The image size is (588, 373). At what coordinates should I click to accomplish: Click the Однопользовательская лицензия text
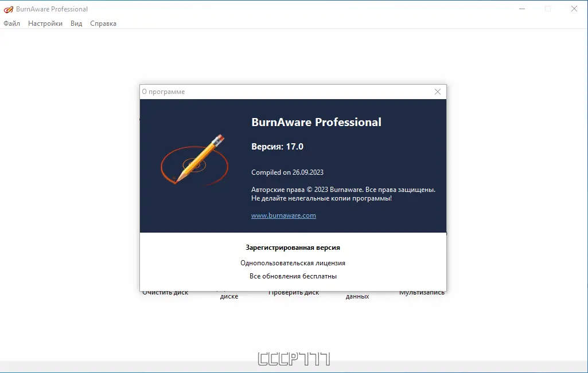pos(293,263)
